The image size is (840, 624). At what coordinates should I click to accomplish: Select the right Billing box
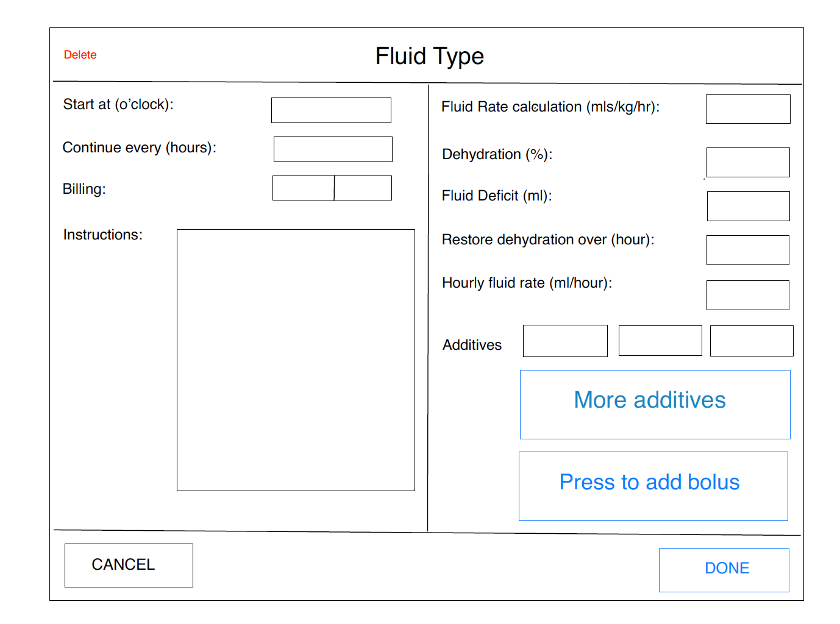363,188
